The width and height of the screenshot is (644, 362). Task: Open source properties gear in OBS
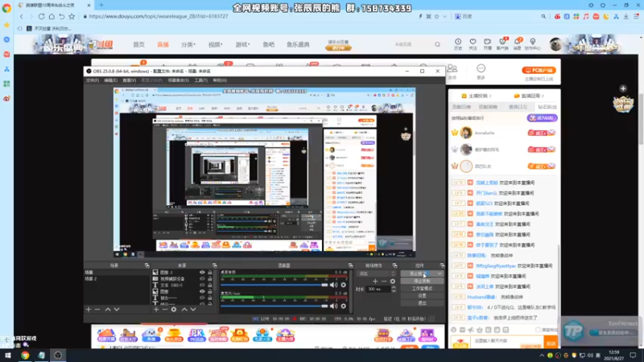click(x=174, y=309)
